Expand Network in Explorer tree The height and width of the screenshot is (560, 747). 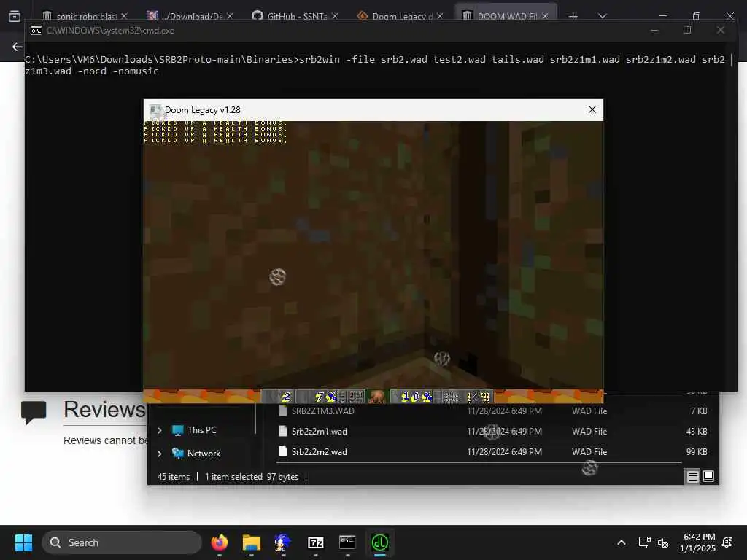pyautogui.click(x=160, y=454)
